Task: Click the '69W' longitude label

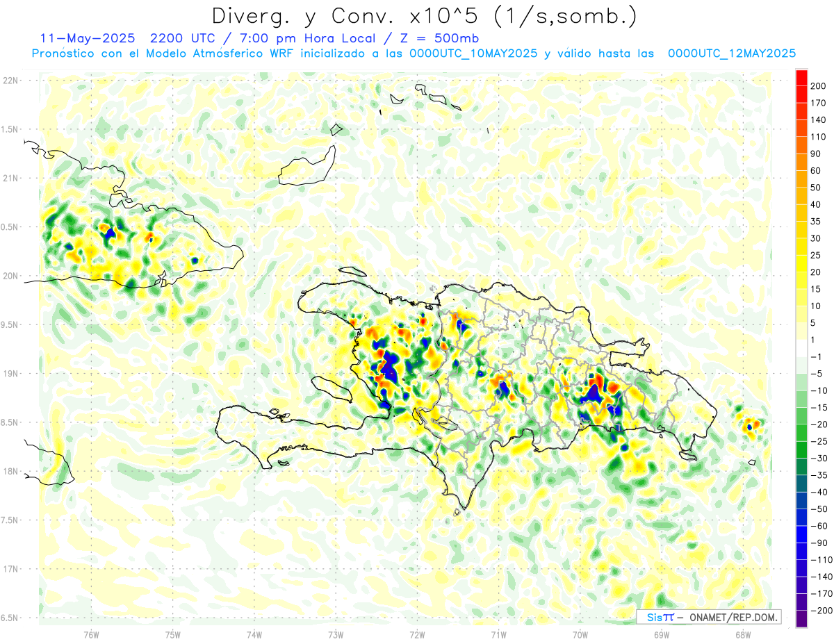Action: (662, 634)
